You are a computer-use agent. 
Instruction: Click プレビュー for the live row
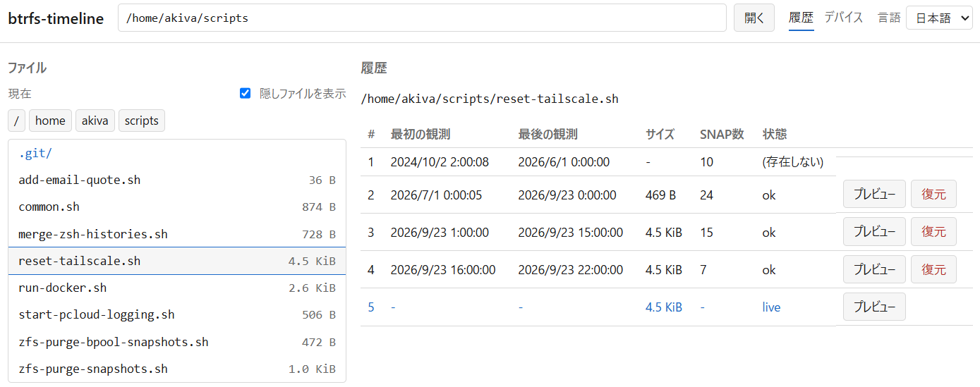coord(874,307)
